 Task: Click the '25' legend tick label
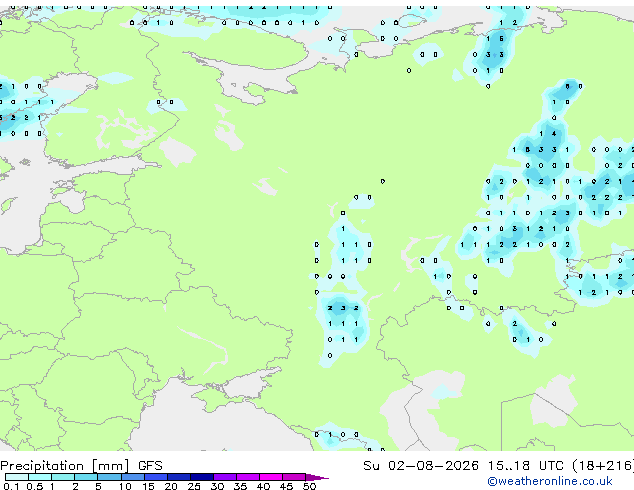(194, 486)
